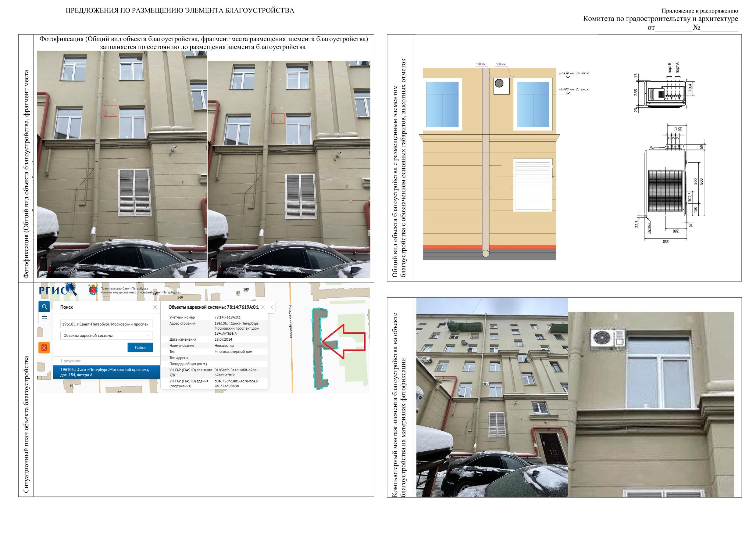The width and height of the screenshot is (756, 535).
Task: Click the right facade photo before installation
Action: coord(289,169)
